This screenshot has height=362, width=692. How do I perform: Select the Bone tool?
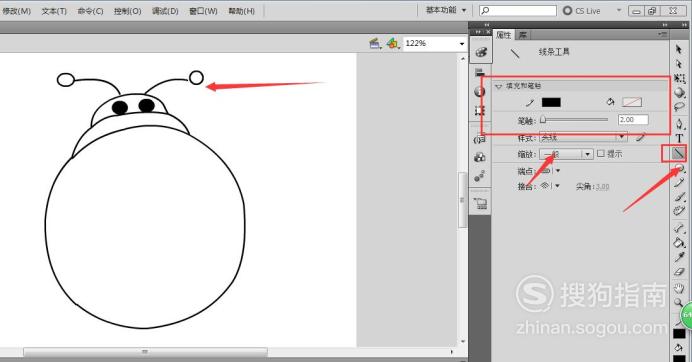coord(679,228)
